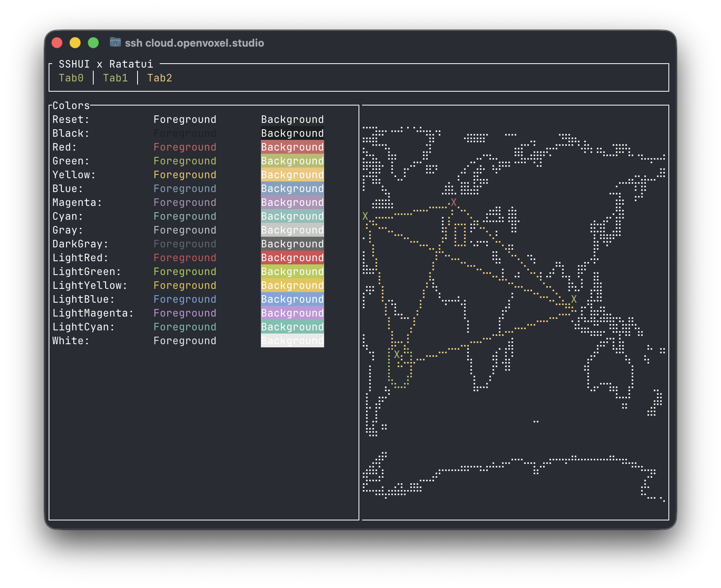The width and height of the screenshot is (721, 588).
Task: Click the green close-to-Asia X marker on right
Action: tap(574, 299)
